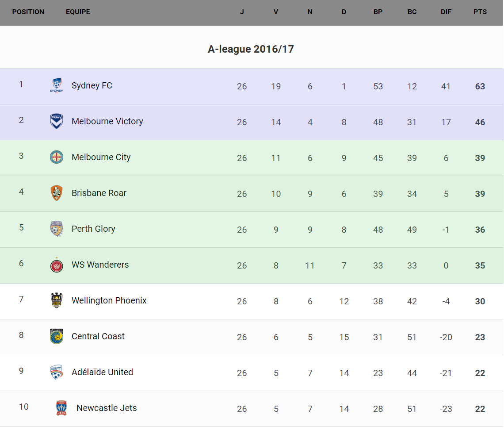Click the Brisbane Roar orange logo
The width and height of the screenshot is (504, 430).
57,193
